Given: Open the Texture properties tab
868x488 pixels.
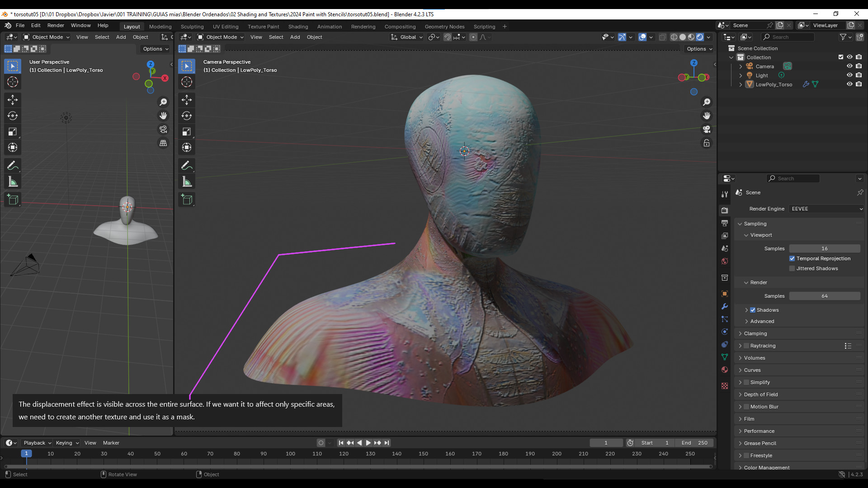Looking at the screenshot, I should [725, 386].
